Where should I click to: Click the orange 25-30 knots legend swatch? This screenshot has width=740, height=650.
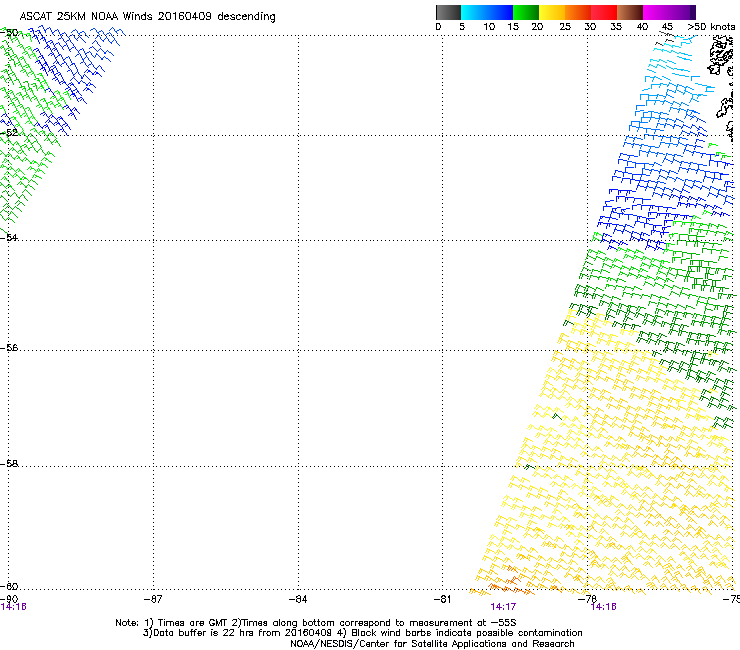pyautogui.click(x=578, y=12)
